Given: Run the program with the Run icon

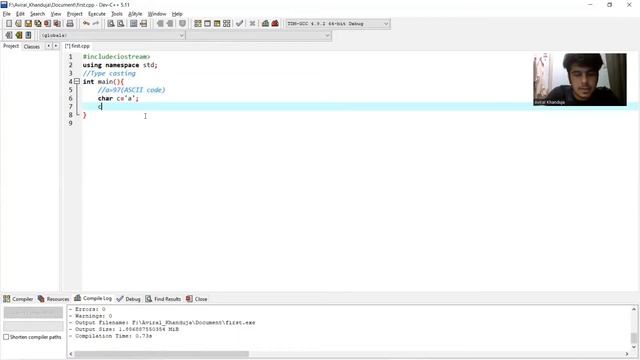Looking at the screenshot, I should coord(207,24).
